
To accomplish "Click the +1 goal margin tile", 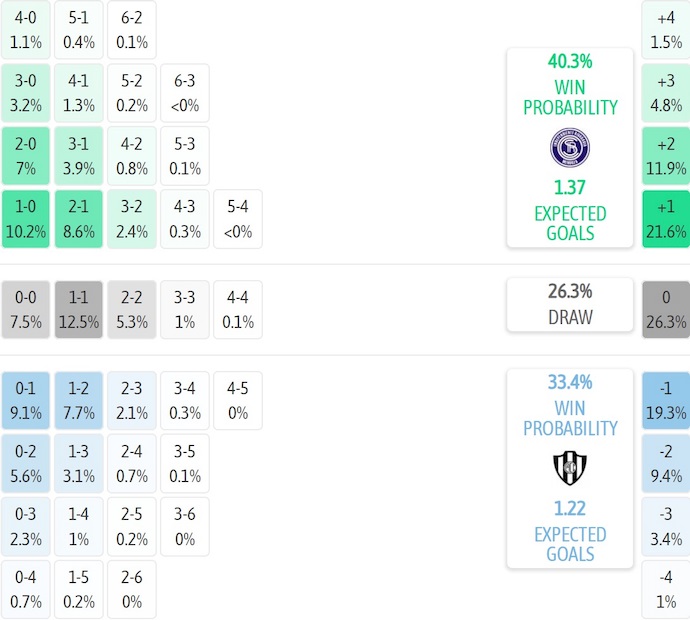I will (x=665, y=219).
